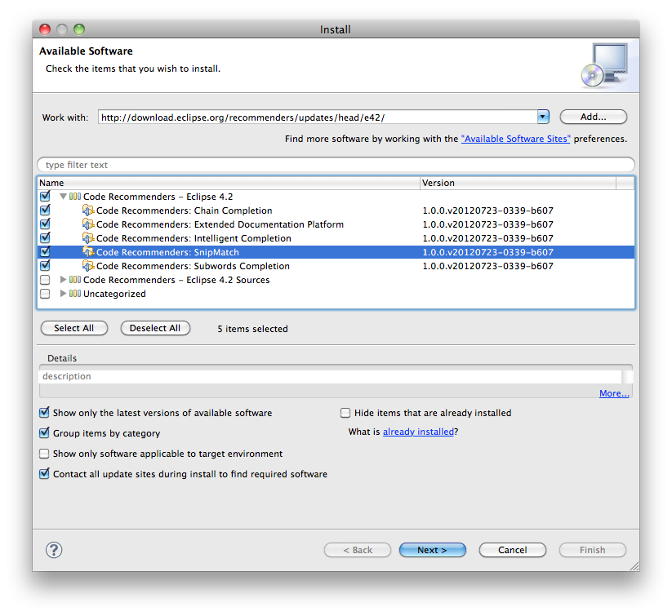672x616 pixels.
Task: Click the Extended Documentation Platform feature icon
Action: (88, 224)
